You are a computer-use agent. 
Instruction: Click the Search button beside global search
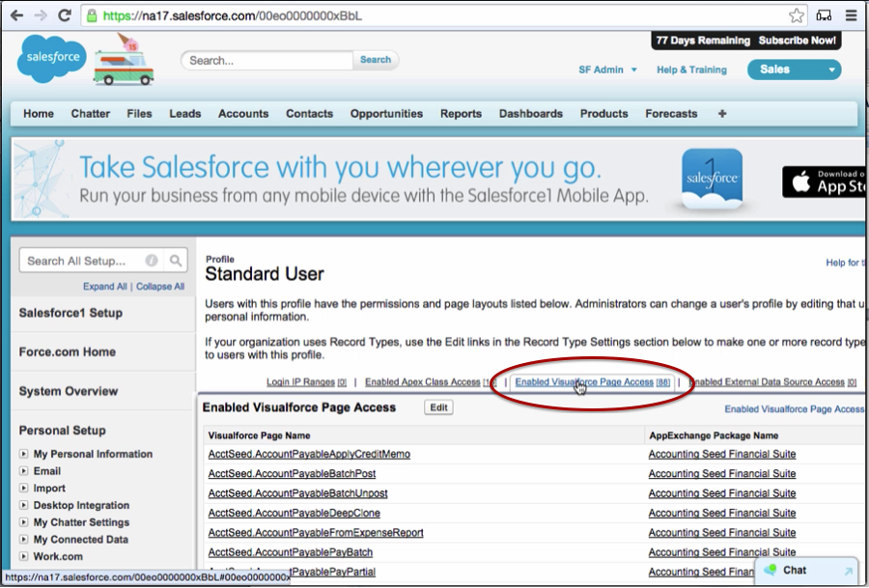point(376,60)
